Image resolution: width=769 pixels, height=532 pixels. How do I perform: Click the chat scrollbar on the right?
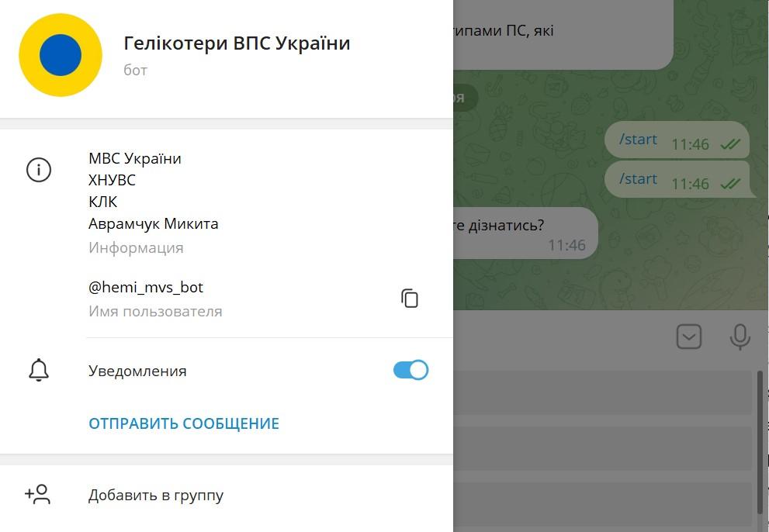click(760, 442)
